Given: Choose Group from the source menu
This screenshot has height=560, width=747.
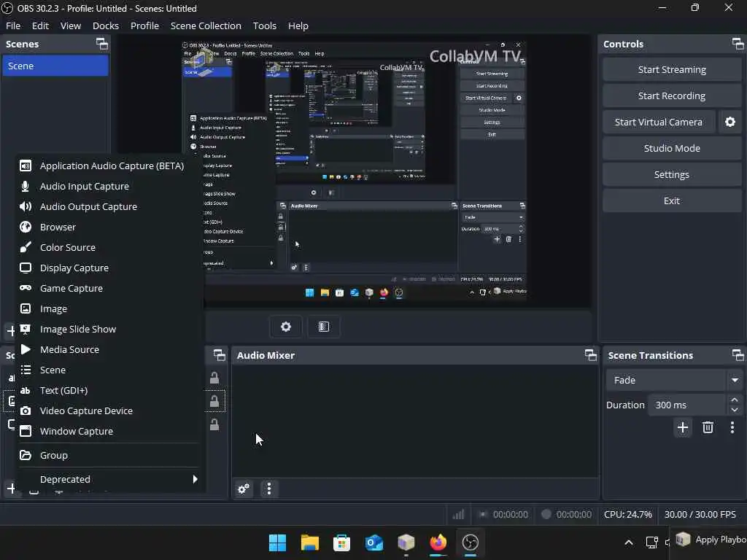Looking at the screenshot, I should click(108, 455).
